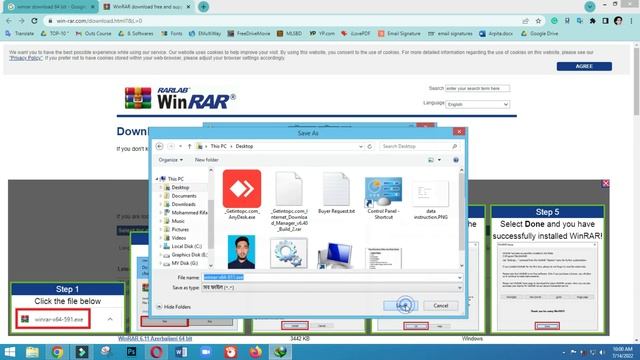Select MY Disk (G:) in tree

(184, 263)
